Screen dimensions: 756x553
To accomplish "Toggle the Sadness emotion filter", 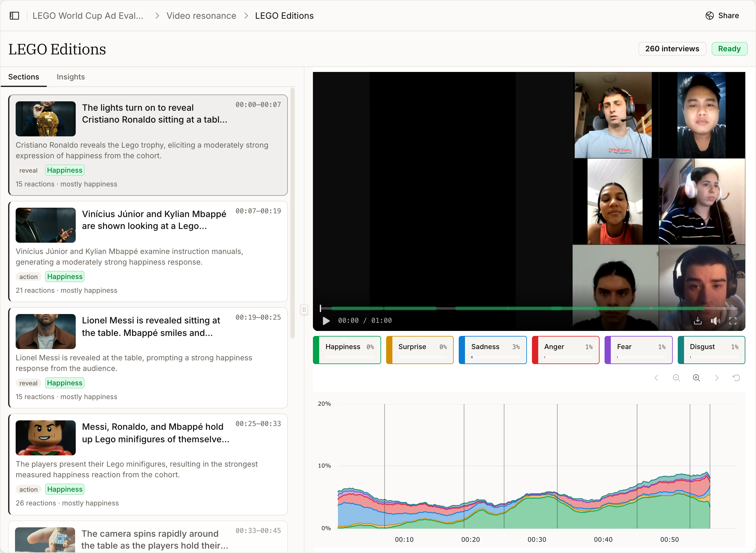I will 493,350.
